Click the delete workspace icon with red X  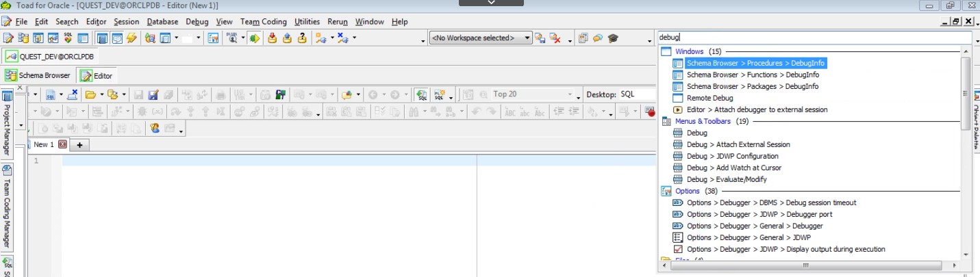556,38
